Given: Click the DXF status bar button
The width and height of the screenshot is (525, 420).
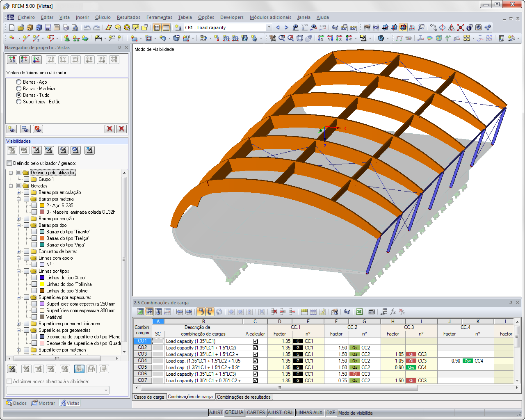Looking at the screenshot, I should point(331,413).
